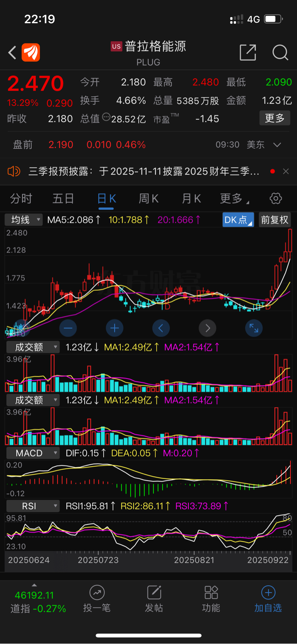Viewport: 297px width, 644px height.
Task: Open the 功能 functions grid icon
Action: click(x=211, y=592)
